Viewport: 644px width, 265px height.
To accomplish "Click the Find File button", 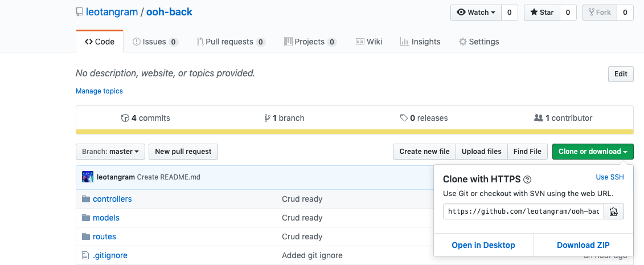I will pos(527,152).
